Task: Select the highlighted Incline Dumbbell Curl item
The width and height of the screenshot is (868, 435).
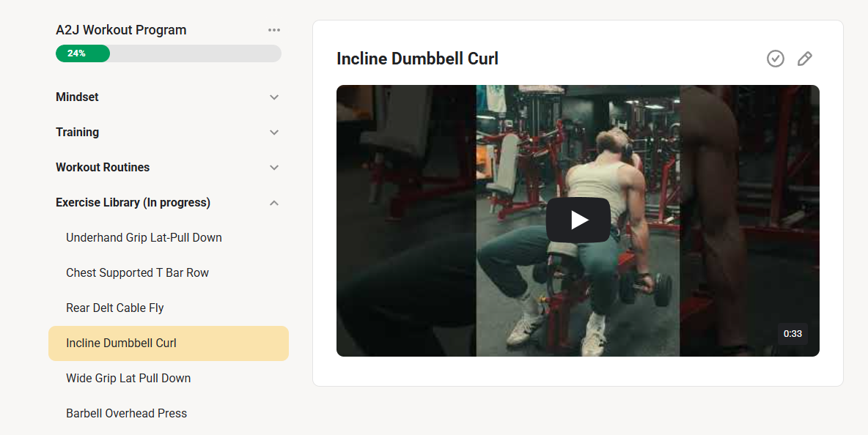Action: pos(169,343)
